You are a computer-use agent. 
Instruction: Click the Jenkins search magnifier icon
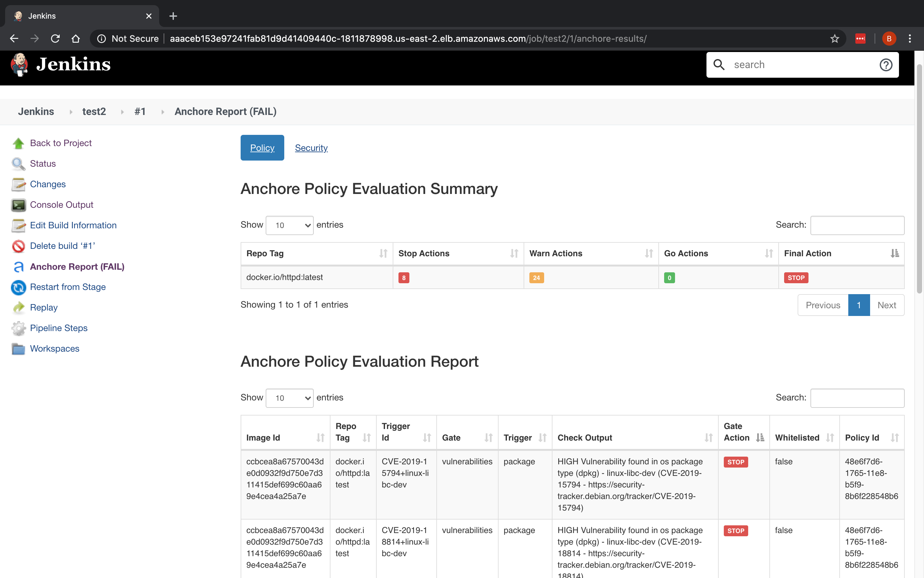(719, 65)
